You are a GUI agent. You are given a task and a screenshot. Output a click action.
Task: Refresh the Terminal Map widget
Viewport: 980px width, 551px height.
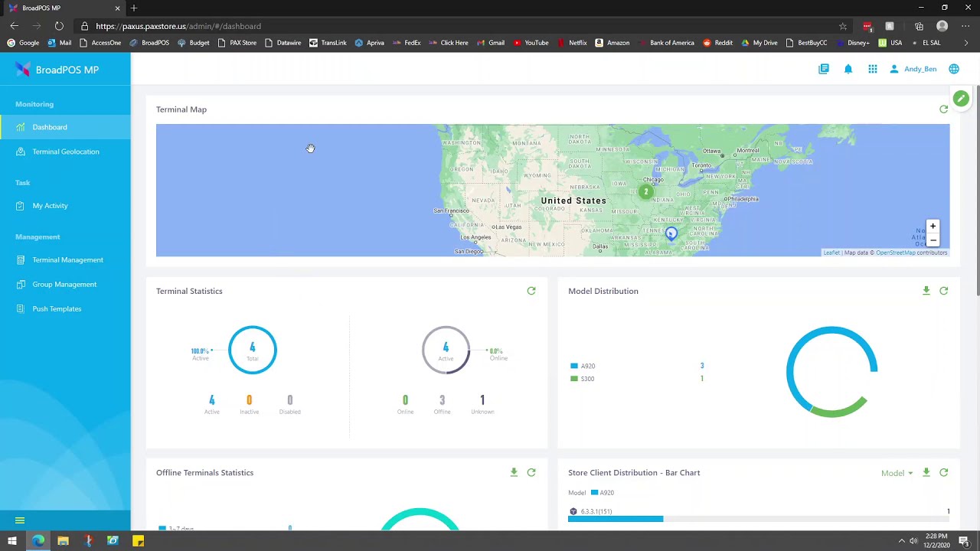(x=944, y=109)
